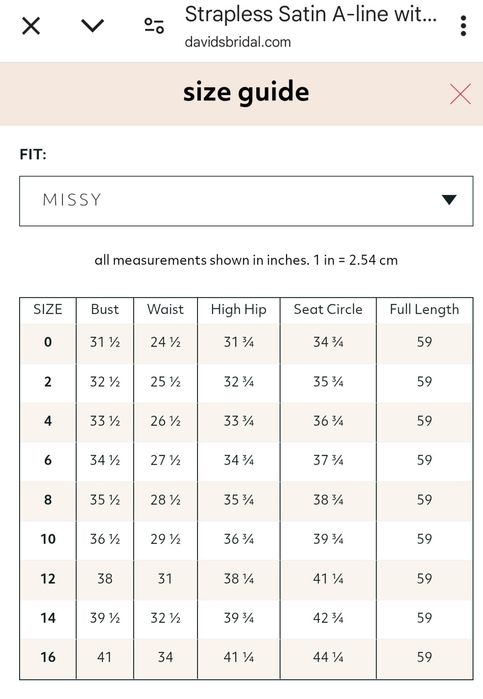Viewport: 483px width, 699px height.
Task: Click the dropdown arrow triangle
Action: 449,199
